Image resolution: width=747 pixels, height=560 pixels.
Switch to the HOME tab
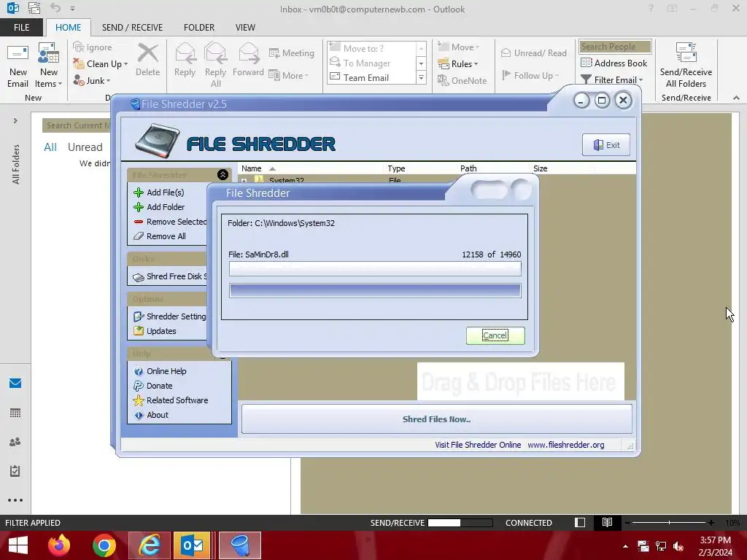click(68, 27)
